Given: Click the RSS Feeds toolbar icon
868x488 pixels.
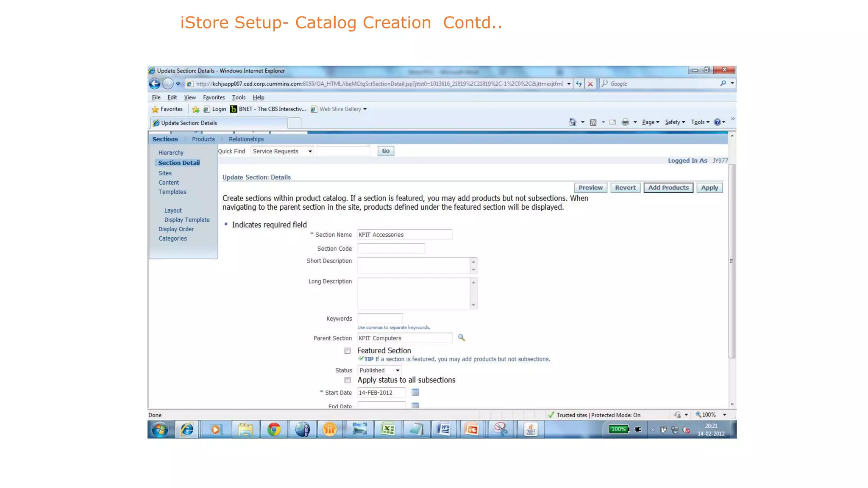Looking at the screenshot, I should 593,122.
